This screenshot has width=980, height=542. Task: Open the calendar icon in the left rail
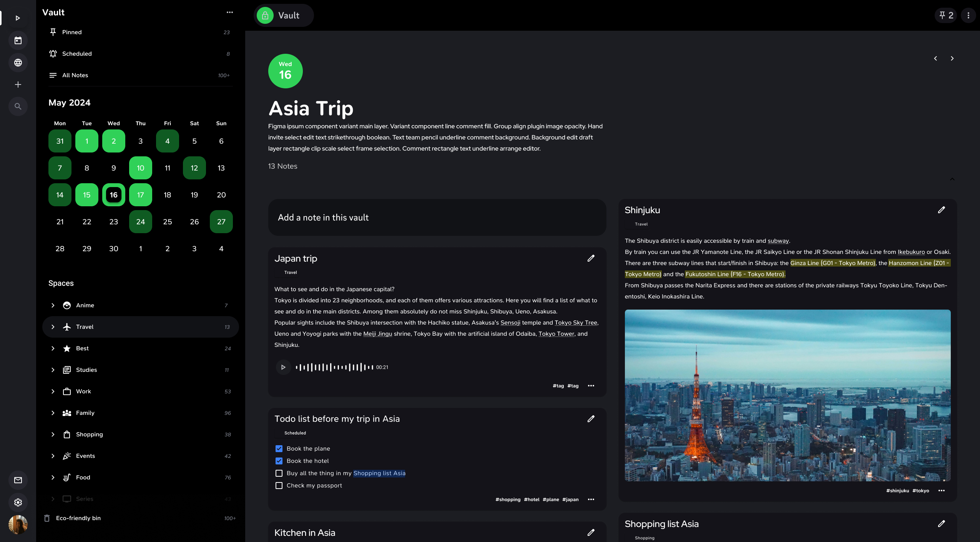(18, 40)
